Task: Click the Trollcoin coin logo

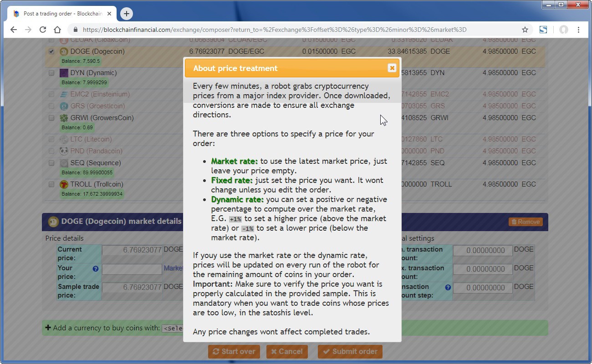Action: [64, 184]
